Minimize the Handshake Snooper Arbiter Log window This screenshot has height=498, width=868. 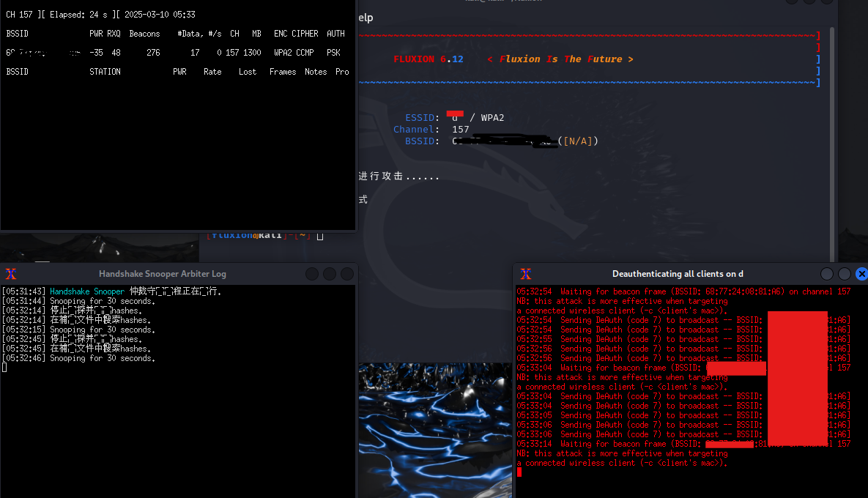tap(312, 274)
